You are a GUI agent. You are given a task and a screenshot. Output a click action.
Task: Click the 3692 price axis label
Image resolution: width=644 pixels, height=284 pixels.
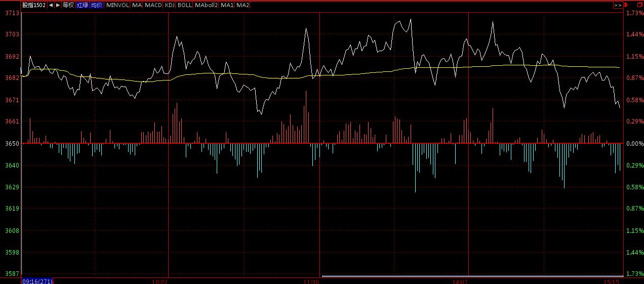12,57
